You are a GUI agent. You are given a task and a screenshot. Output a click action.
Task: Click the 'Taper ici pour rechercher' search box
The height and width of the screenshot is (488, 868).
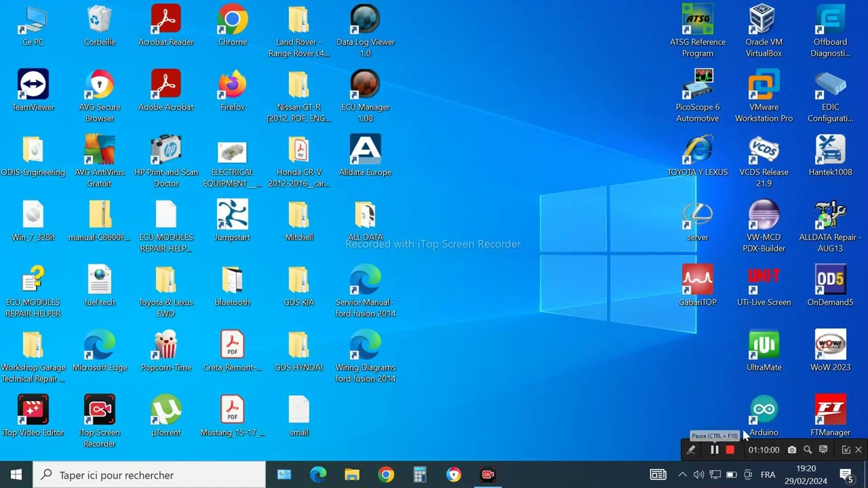(149, 474)
